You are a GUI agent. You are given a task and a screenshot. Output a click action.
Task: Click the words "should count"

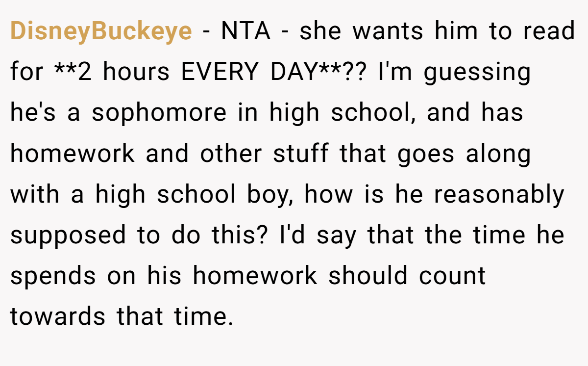pos(407,276)
